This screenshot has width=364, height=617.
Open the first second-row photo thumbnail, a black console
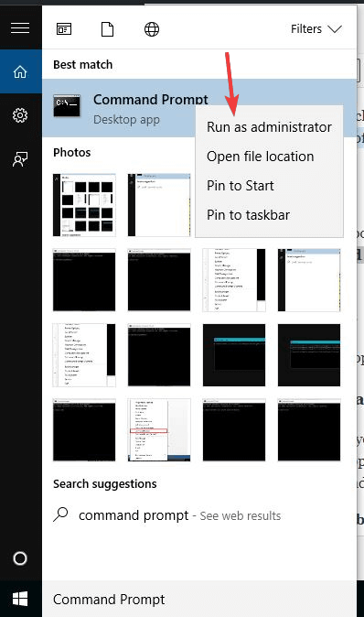pos(84,280)
